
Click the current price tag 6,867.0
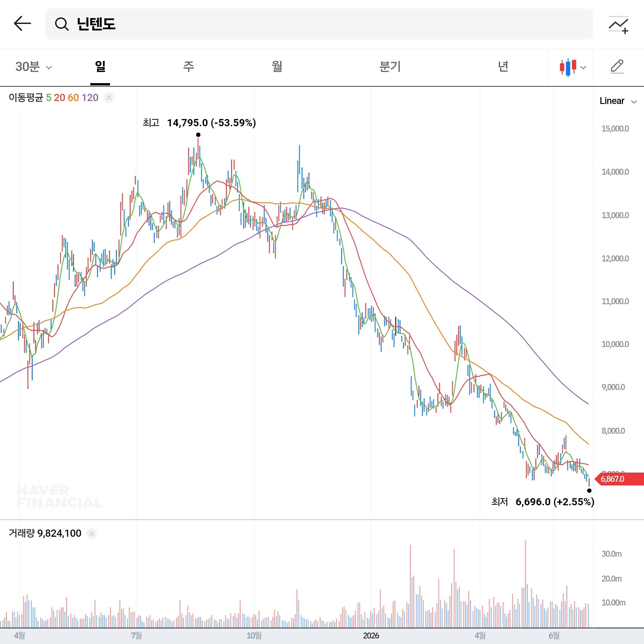619,479
